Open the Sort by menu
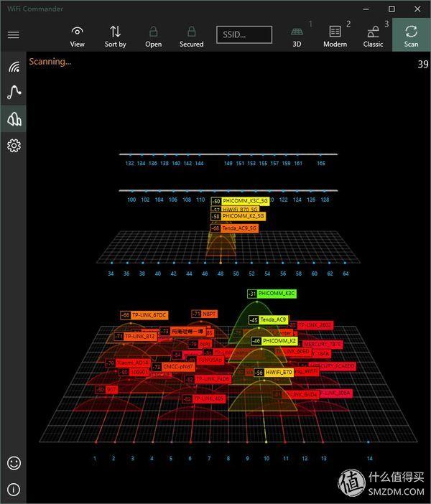Viewport: 431px width, 504px height. (x=115, y=37)
